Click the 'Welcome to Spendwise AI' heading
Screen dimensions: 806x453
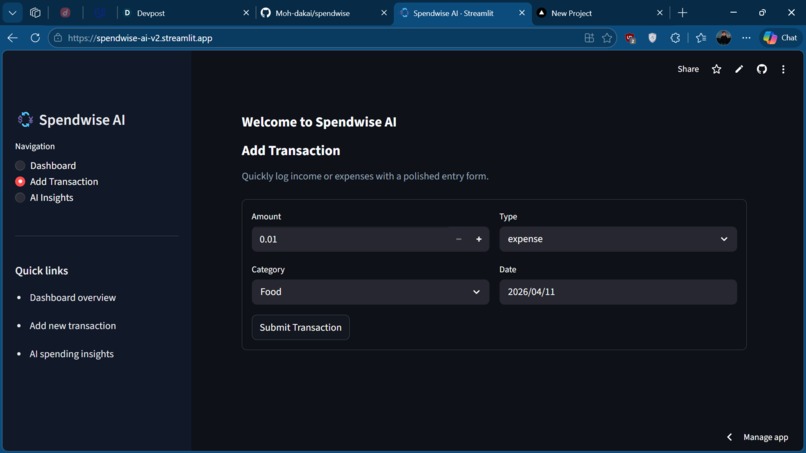click(319, 122)
